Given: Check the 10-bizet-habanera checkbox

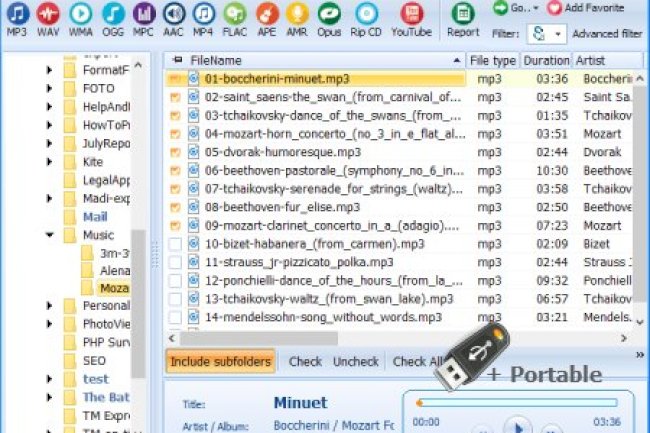Looking at the screenshot, I should tap(175, 244).
